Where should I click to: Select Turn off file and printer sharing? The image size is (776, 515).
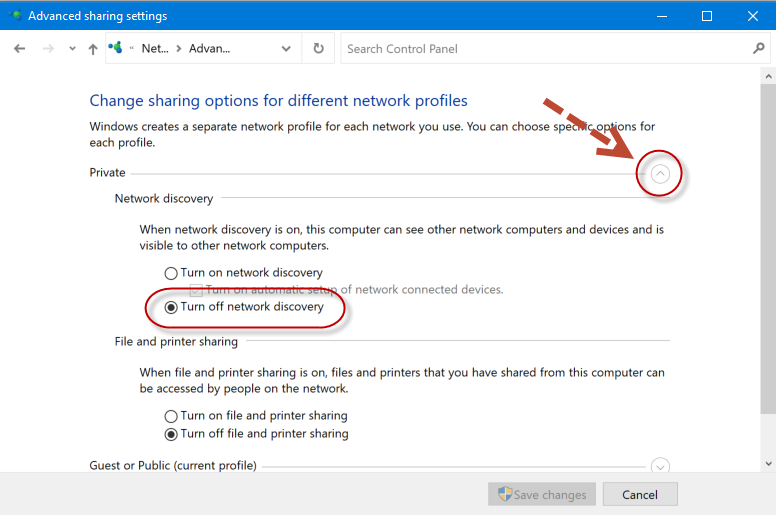(171, 434)
